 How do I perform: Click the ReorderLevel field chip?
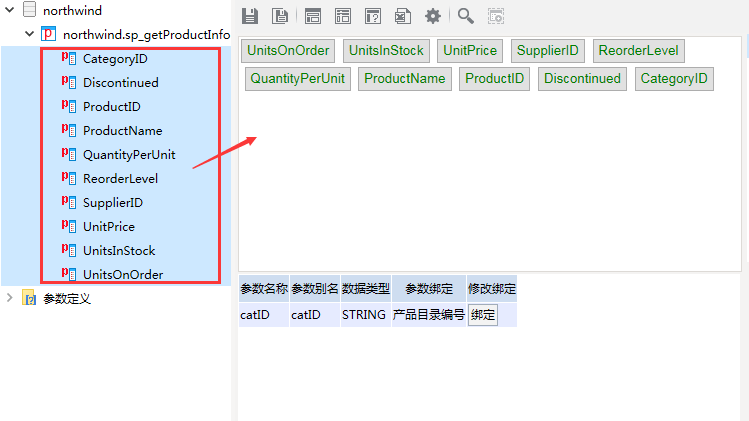(x=639, y=51)
